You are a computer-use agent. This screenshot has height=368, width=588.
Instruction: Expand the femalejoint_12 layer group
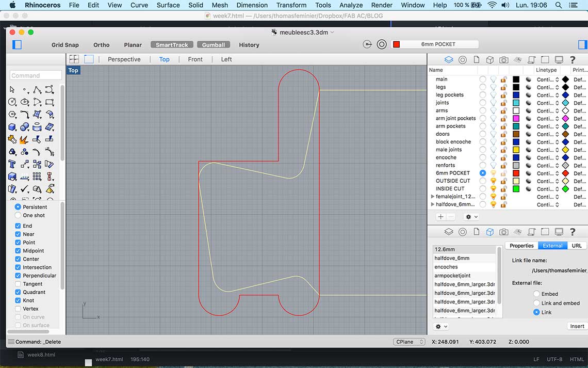point(432,197)
